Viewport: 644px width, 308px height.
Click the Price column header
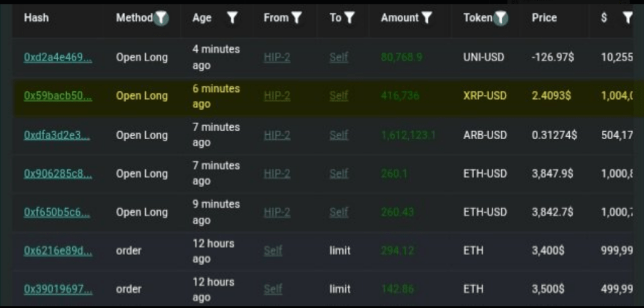544,18
